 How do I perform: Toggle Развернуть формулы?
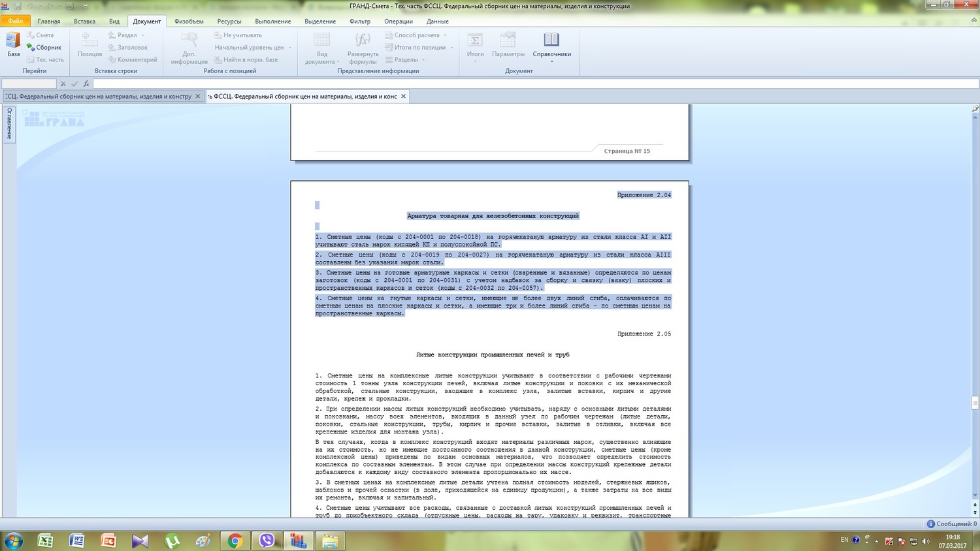[363, 48]
